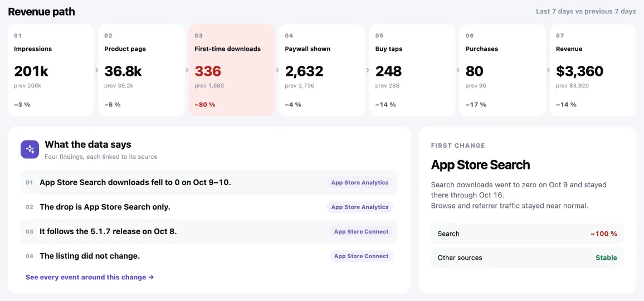This screenshot has height=301, width=644.
Task: Select the Revenue card
Action: coord(593,70)
